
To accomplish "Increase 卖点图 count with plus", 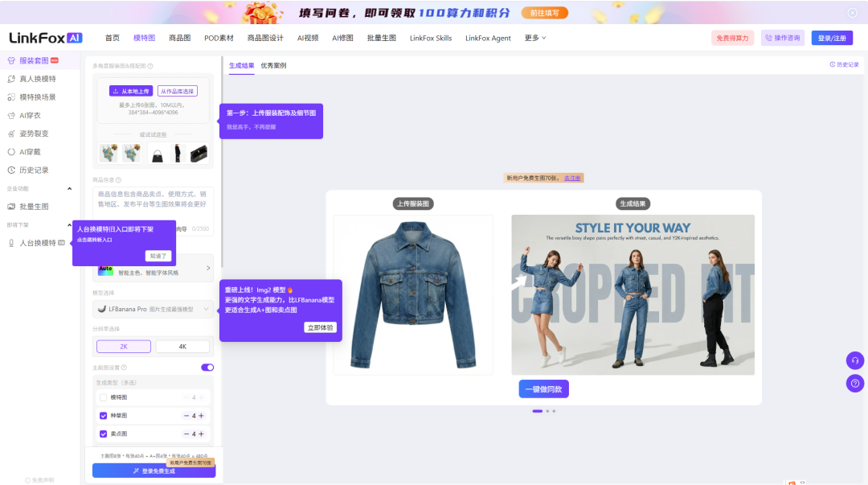I will point(202,434).
